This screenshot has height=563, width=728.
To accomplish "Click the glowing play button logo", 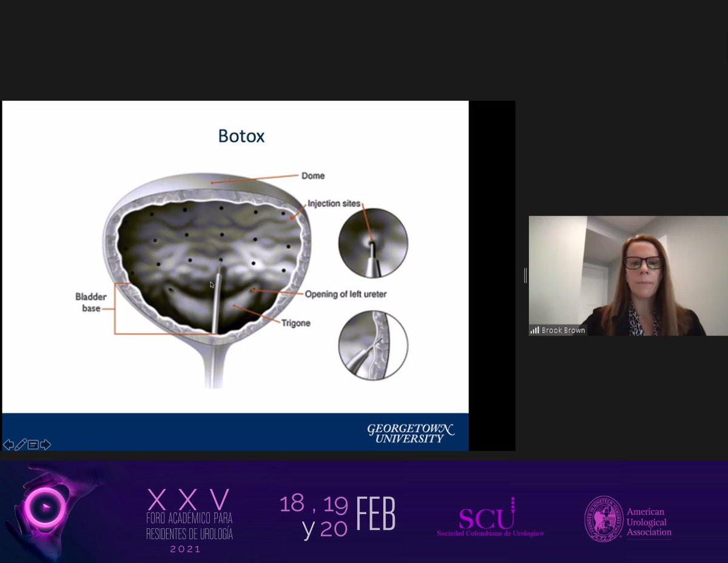I will (45, 506).
